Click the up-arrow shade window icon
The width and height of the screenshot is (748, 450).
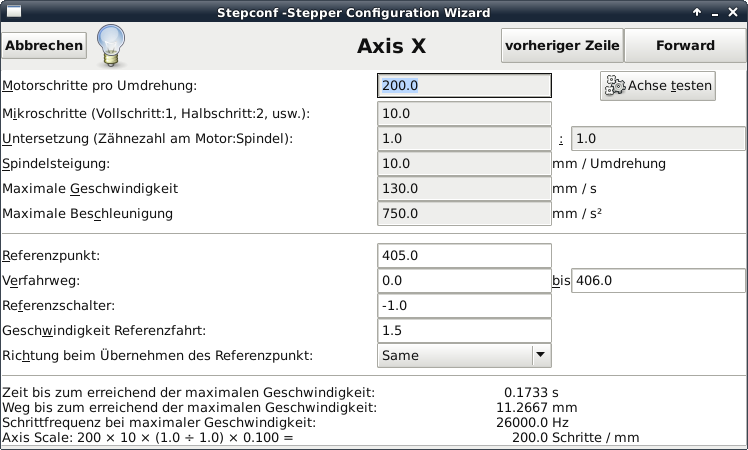tap(697, 12)
